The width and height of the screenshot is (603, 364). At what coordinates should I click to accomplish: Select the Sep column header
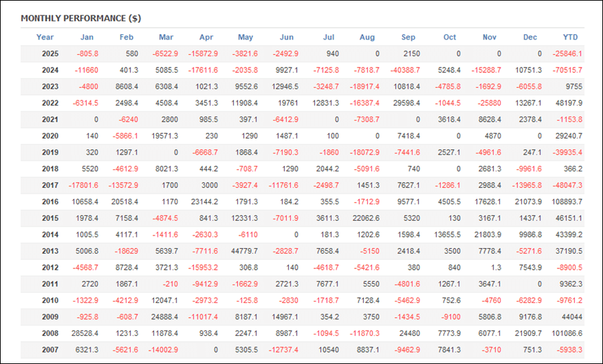tap(408, 37)
